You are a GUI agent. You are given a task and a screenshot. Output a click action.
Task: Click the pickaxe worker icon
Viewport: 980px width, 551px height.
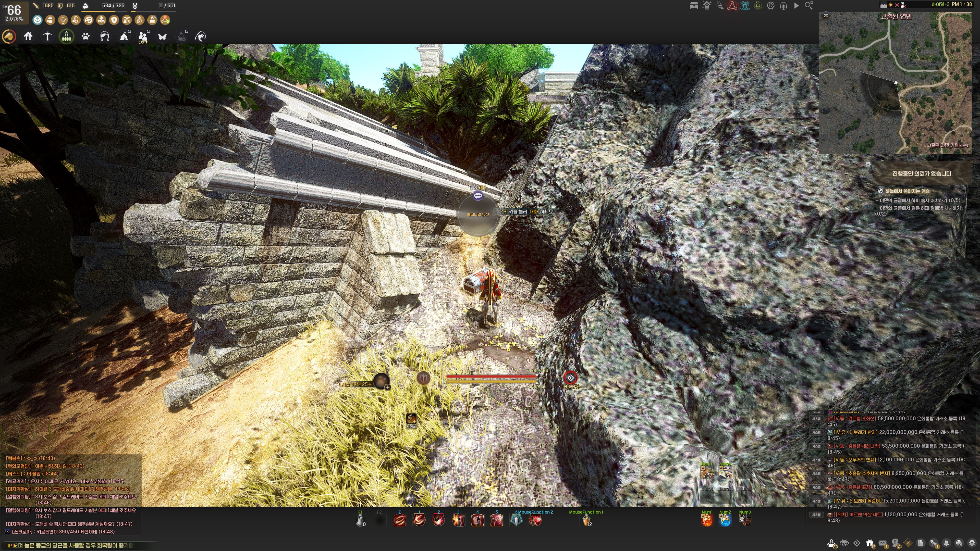pos(47,36)
